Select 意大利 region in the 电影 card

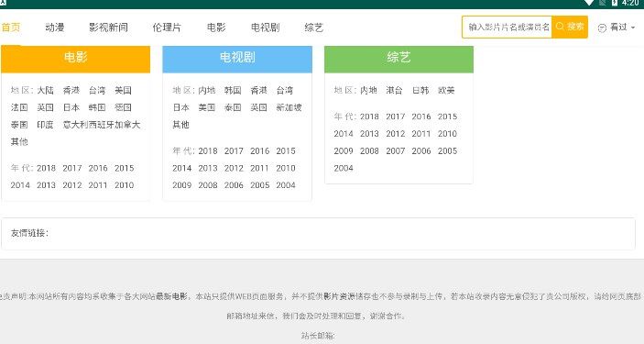coord(75,125)
